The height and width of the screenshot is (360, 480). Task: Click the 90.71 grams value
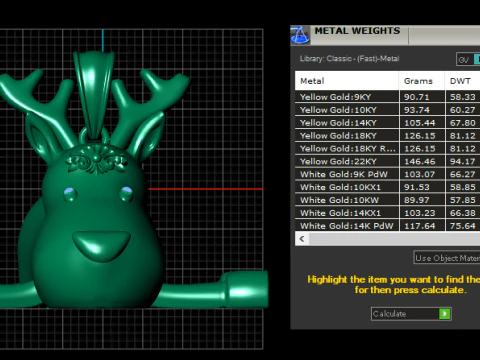click(x=417, y=97)
